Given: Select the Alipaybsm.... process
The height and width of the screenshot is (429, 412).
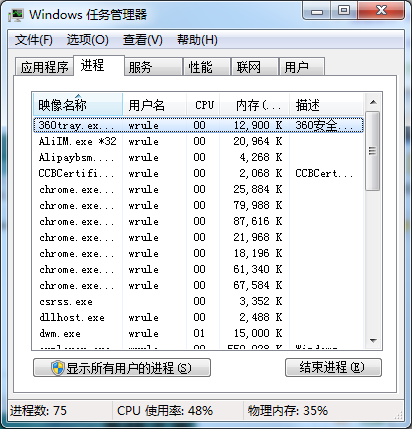Looking at the screenshot, I should [198, 157].
